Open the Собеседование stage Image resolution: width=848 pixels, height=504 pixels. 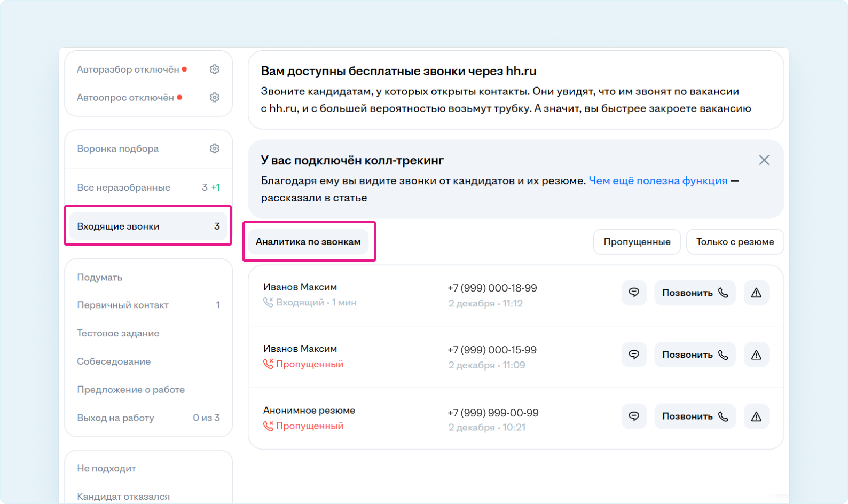[x=114, y=361]
